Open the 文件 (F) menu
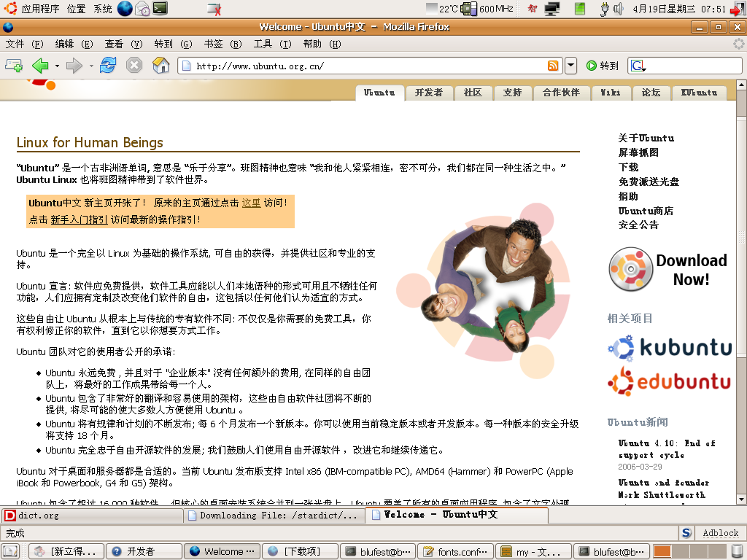The image size is (747, 560). 24,44
